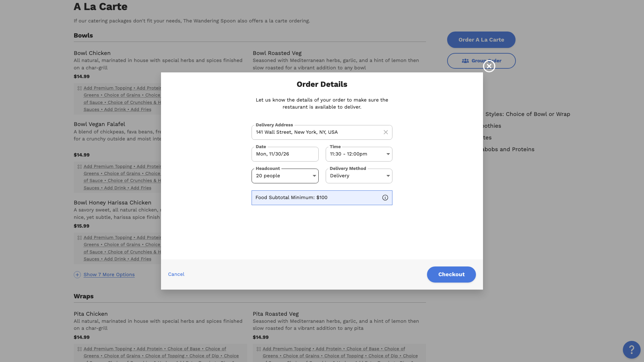Open the Headcount dropdown
The width and height of the screenshot is (644, 362).
[x=285, y=176]
